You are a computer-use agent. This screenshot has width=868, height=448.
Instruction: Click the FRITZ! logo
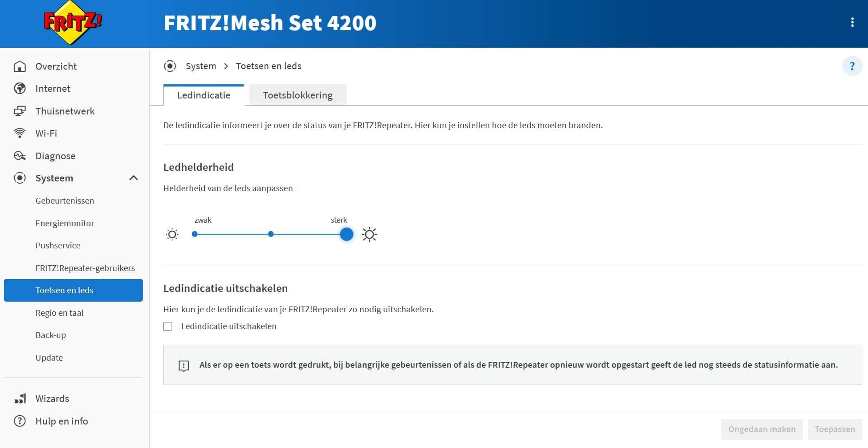[73, 22]
